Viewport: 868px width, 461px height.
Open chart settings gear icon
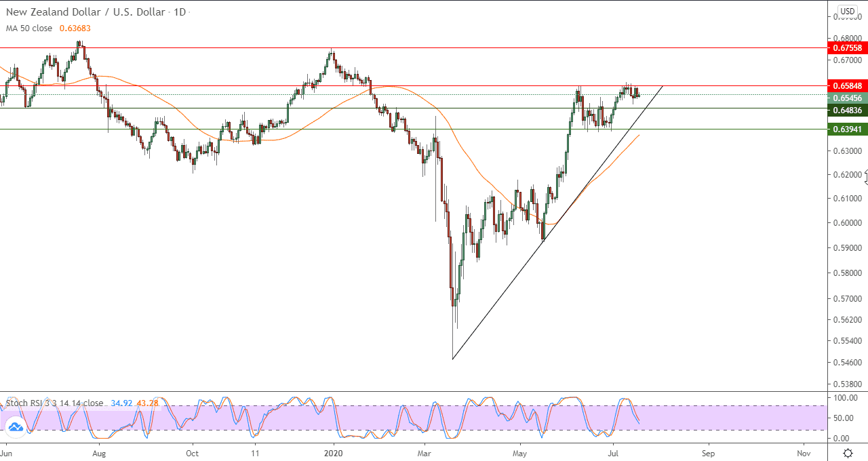click(x=848, y=452)
